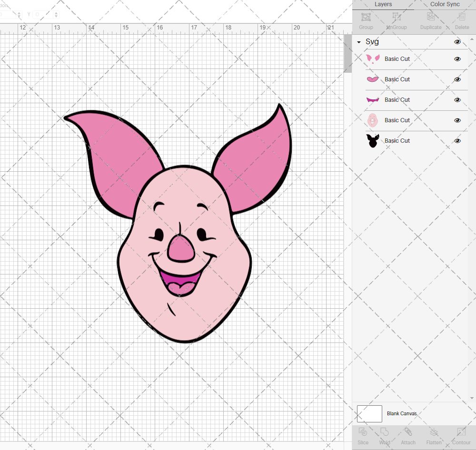Hide the pink tongue Basic Cut layer

(x=457, y=79)
